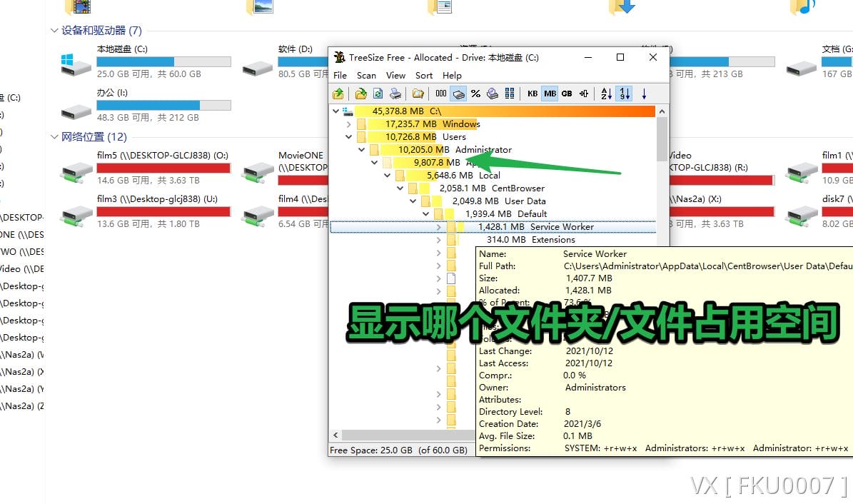Expand the Extensions folder node
This screenshot has height=504, width=853.
click(x=438, y=239)
